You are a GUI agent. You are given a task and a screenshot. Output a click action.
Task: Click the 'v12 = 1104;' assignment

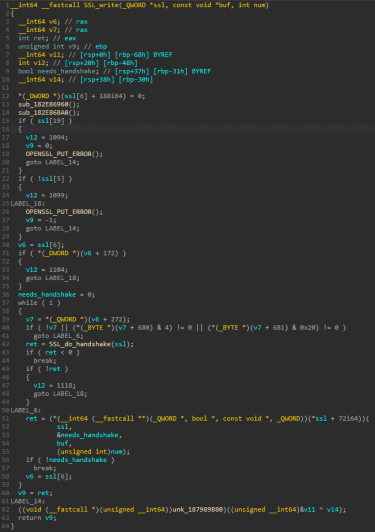pyautogui.click(x=47, y=270)
